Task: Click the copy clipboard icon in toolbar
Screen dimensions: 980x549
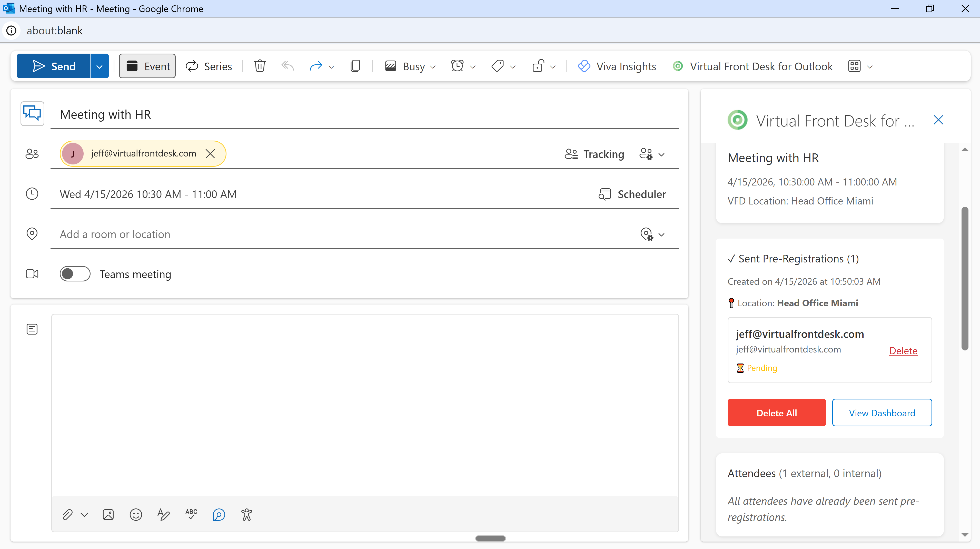Action: coord(355,66)
